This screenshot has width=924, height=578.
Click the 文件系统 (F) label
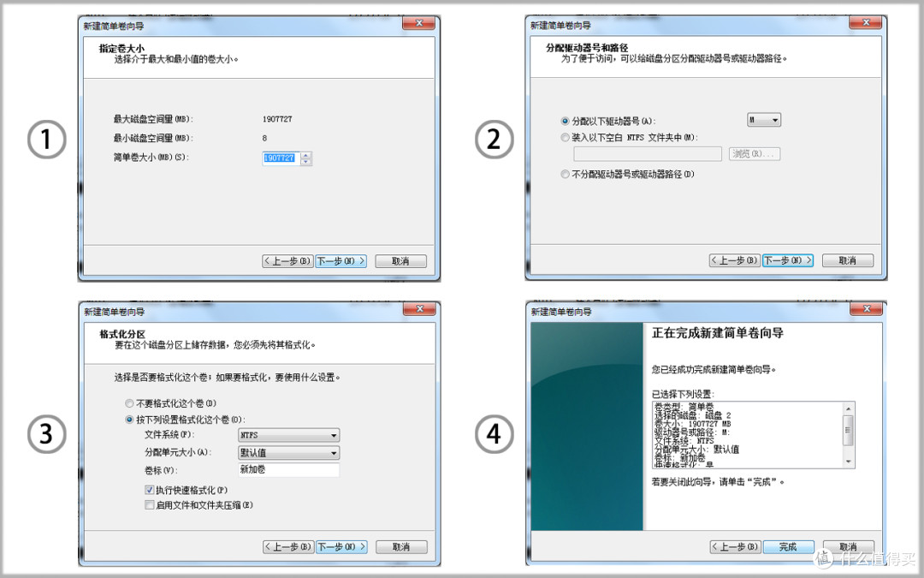[x=169, y=435]
